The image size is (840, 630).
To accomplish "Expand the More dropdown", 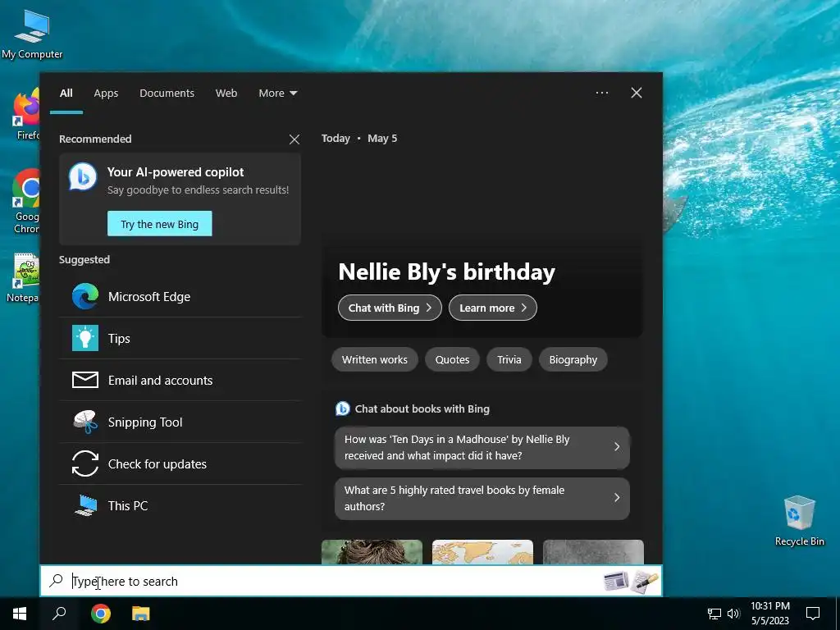I will click(x=277, y=94).
